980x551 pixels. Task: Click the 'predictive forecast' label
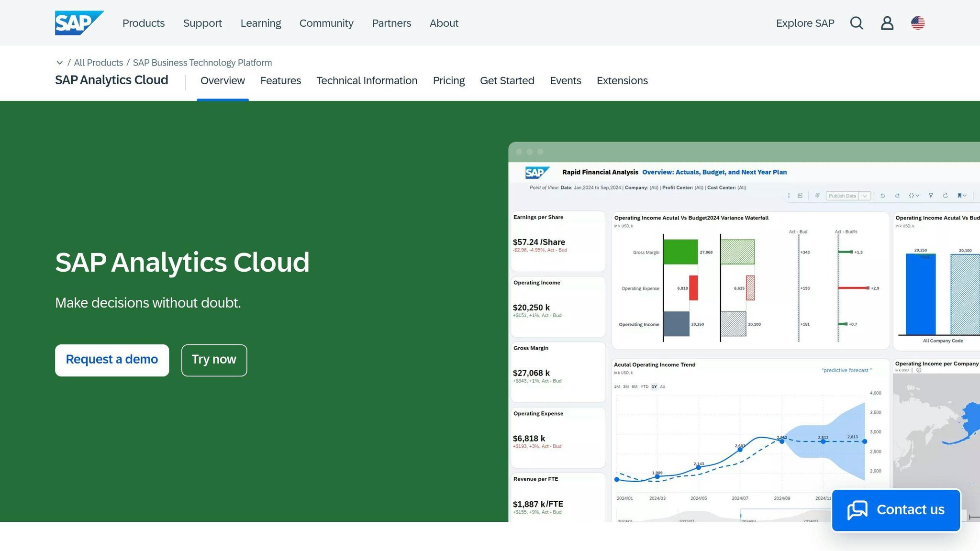[x=846, y=370]
